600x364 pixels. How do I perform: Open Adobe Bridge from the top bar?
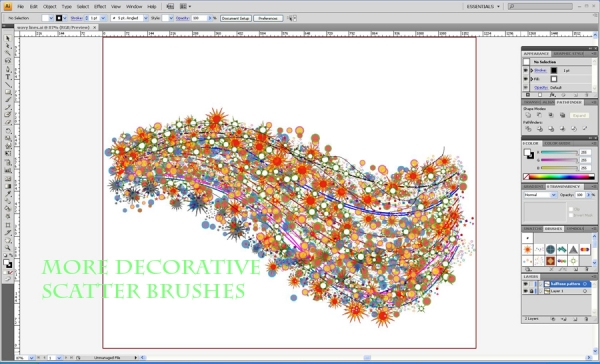coord(170,7)
